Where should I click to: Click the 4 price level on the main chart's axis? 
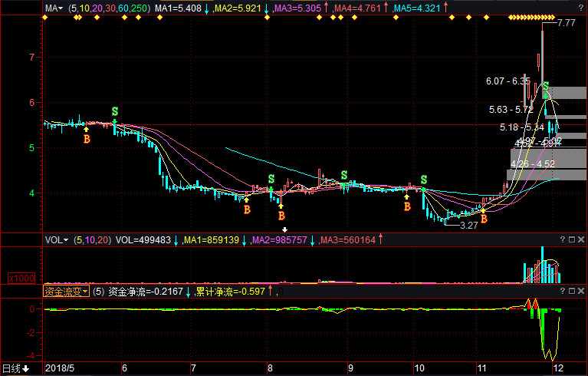[32, 193]
